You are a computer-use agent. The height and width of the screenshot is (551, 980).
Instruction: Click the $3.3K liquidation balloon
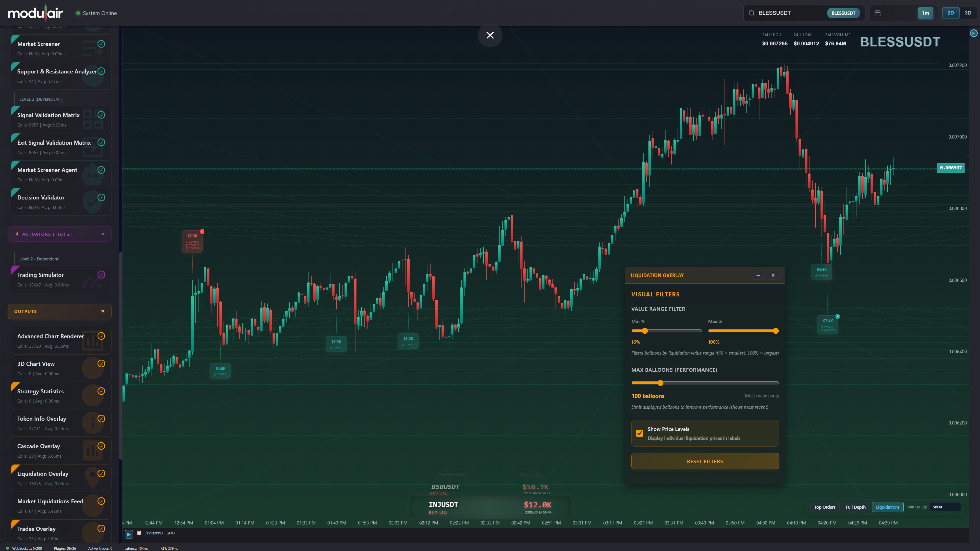336,344
